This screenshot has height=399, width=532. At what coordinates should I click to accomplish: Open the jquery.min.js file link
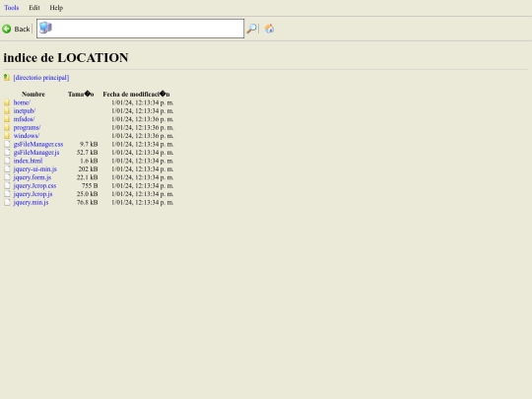(x=31, y=202)
